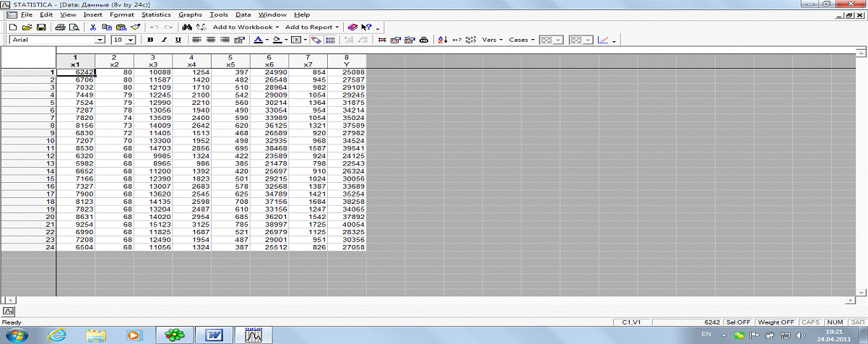Open file with the folder icon
Screen dimensions: 868x344
click(x=27, y=27)
